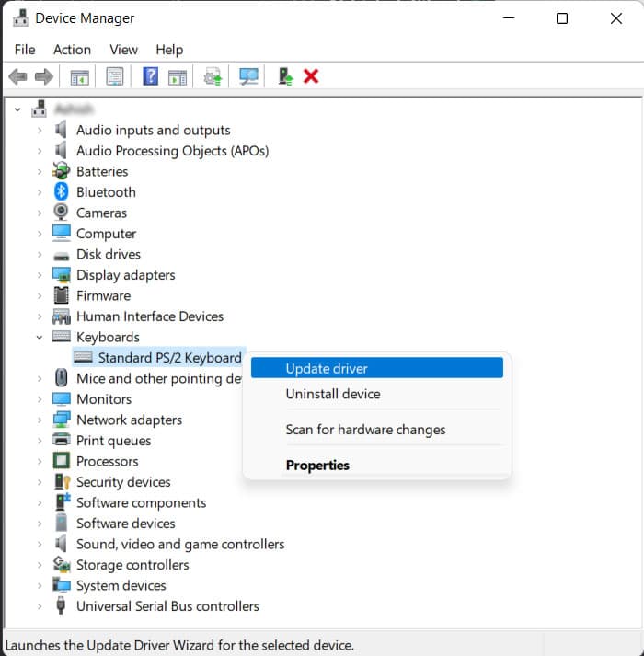Click the Processors icon
Screen dimensions: 644x656
pyautogui.click(x=62, y=461)
